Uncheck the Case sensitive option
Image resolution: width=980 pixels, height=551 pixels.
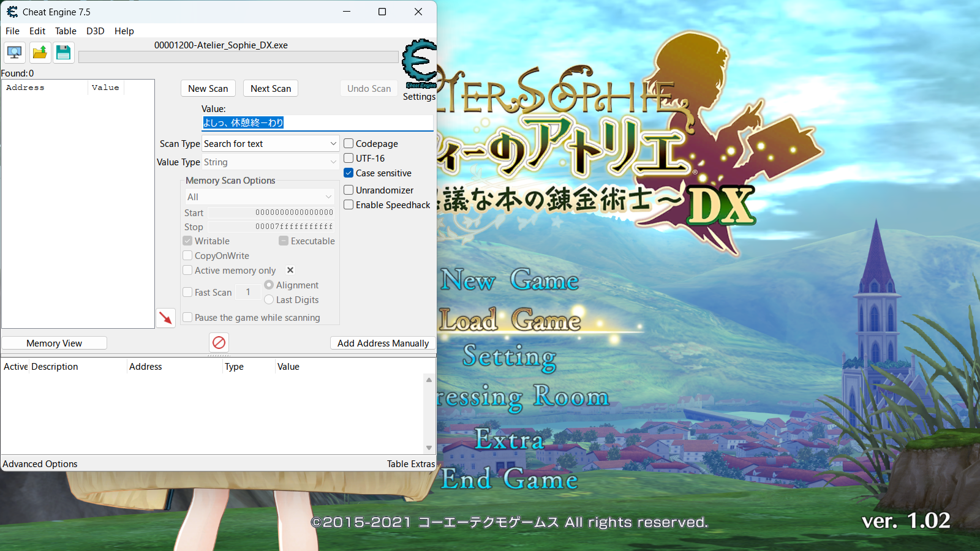click(x=349, y=173)
